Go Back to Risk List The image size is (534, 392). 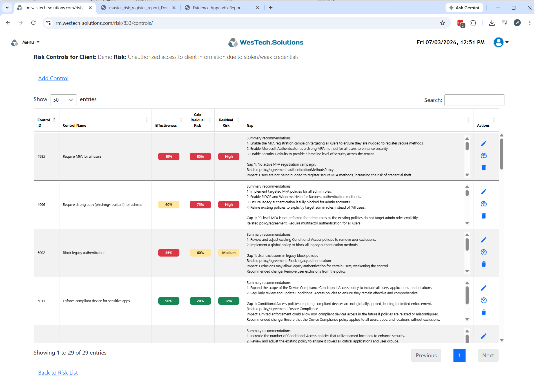[58, 373]
